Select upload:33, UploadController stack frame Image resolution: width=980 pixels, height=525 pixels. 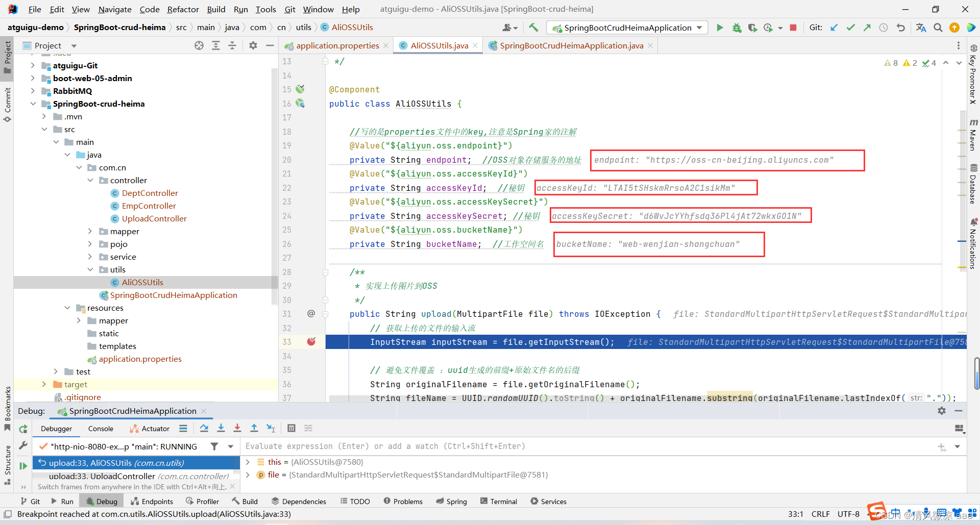[x=136, y=476]
